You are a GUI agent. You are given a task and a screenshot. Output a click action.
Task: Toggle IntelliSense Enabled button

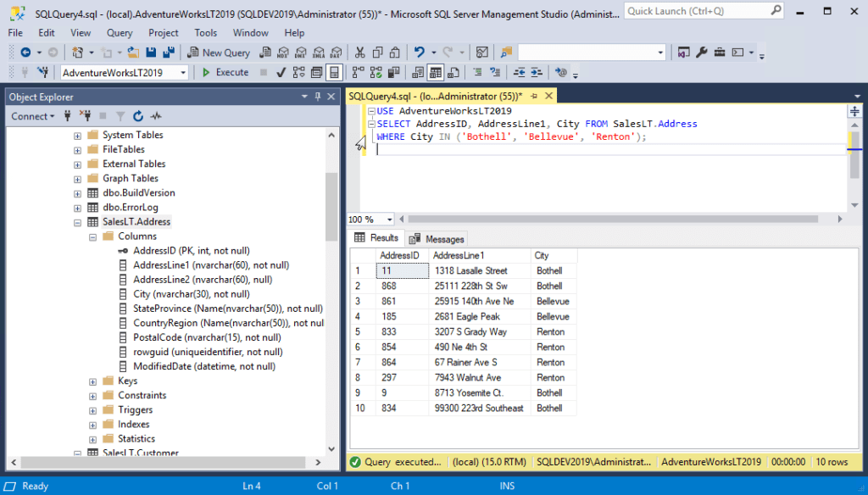(x=334, y=73)
